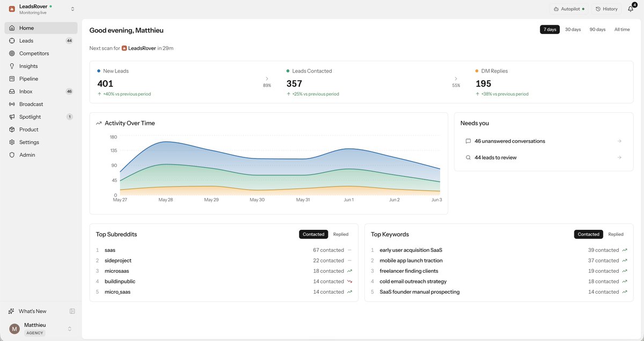Image resolution: width=644 pixels, height=341 pixels.
Task: Open the notifications bell
Action: pos(631,9)
